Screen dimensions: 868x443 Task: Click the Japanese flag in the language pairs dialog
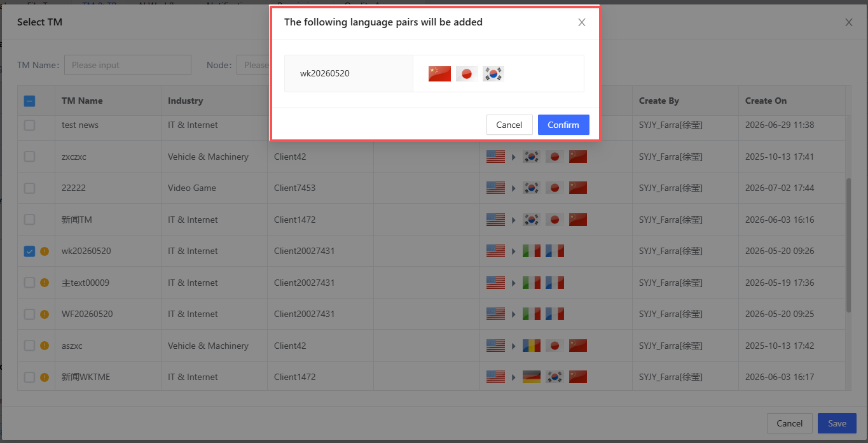[467, 74]
